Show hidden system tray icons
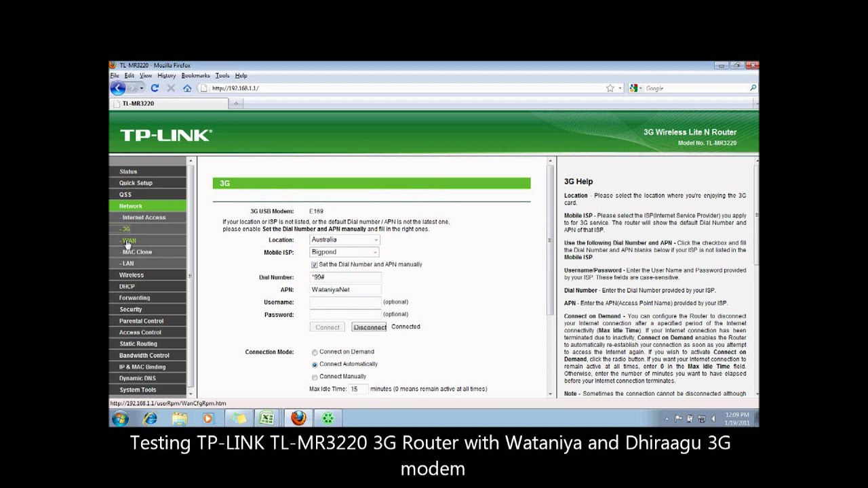The height and width of the screenshot is (488, 868). click(x=668, y=419)
